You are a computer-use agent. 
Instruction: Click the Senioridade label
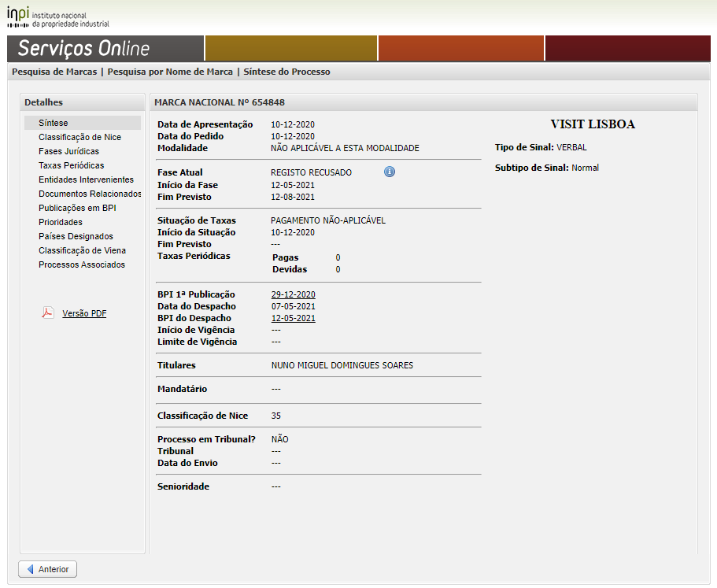point(183,486)
